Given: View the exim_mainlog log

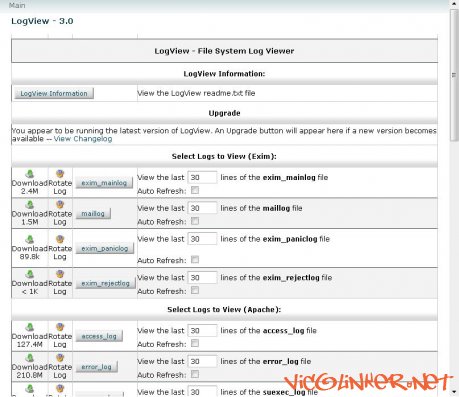Looking at the screenshot, I should (x=104, y=183).
